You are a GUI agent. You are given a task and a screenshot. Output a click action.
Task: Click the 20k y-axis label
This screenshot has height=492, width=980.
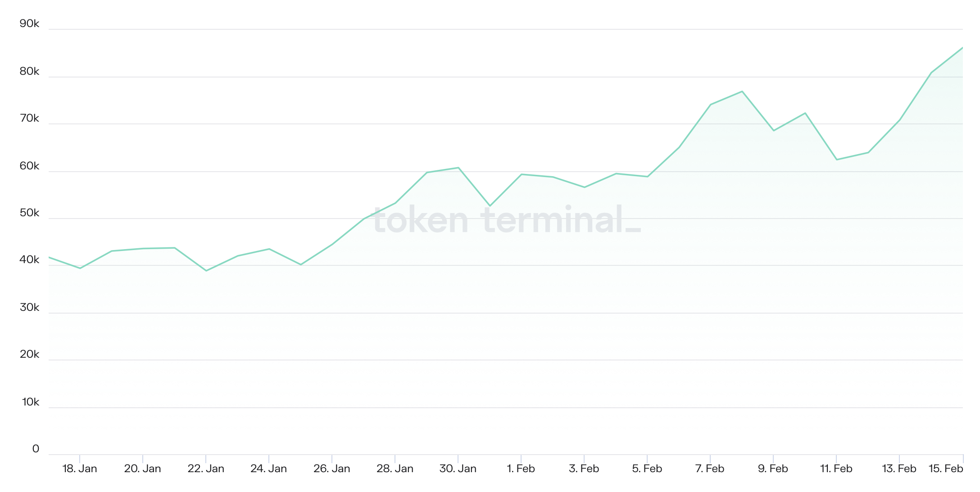point(30,355)
